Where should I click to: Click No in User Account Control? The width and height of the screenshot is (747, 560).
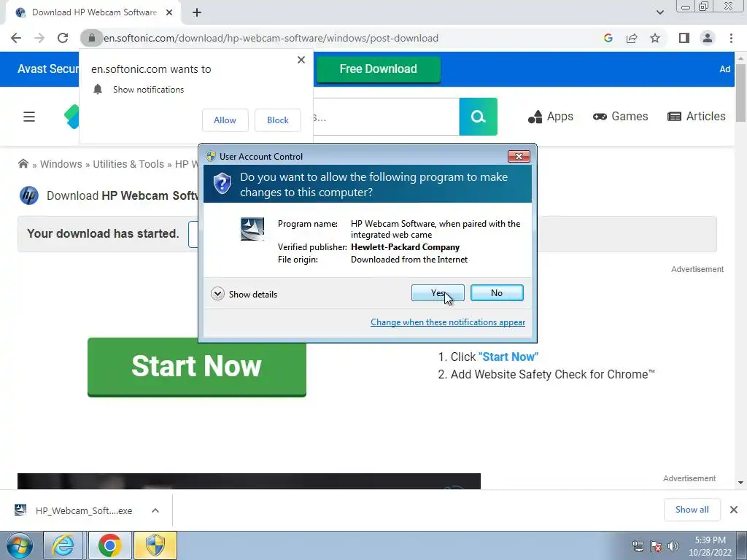[x=497, y=293]
